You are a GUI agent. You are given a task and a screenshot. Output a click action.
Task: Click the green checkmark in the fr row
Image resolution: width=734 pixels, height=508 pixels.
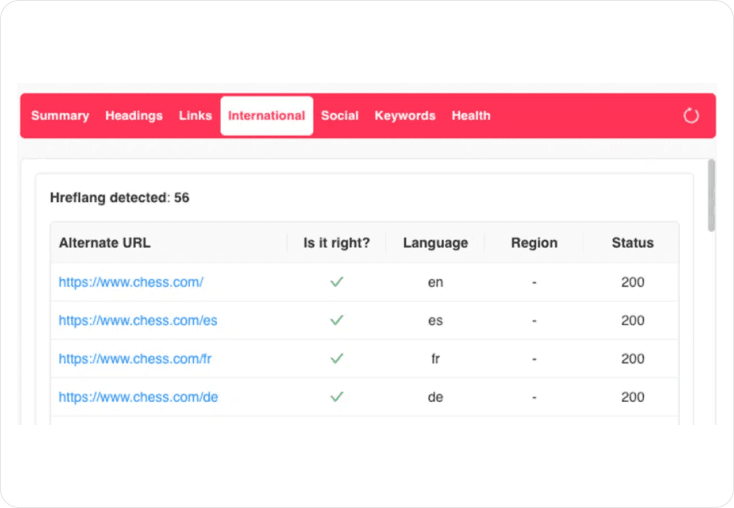(337, 358)
